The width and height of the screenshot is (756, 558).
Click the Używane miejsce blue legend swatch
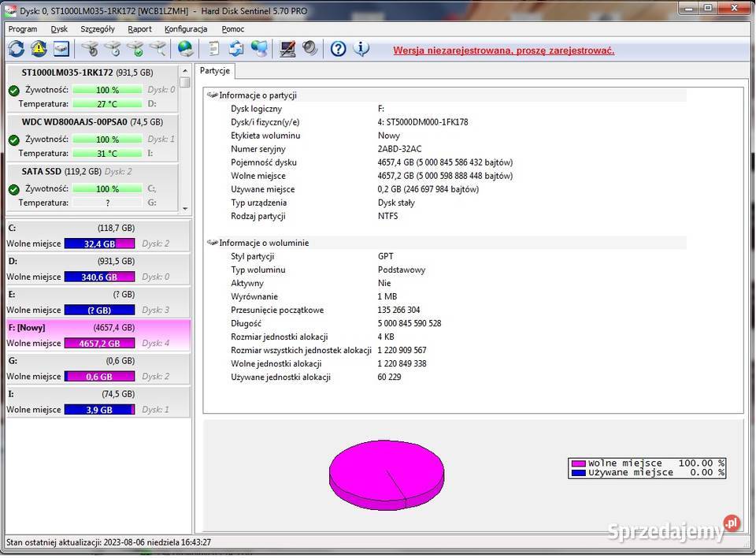(x=578, y=473)
